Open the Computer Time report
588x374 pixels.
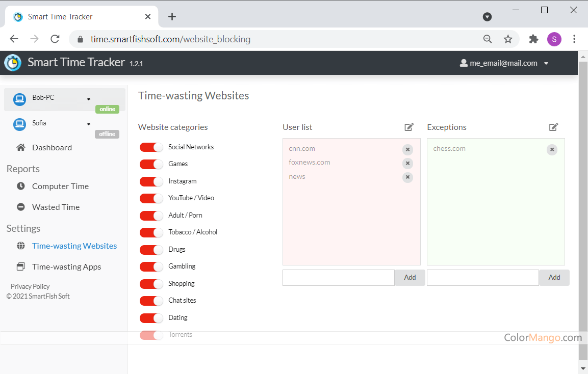coord(60,186)
